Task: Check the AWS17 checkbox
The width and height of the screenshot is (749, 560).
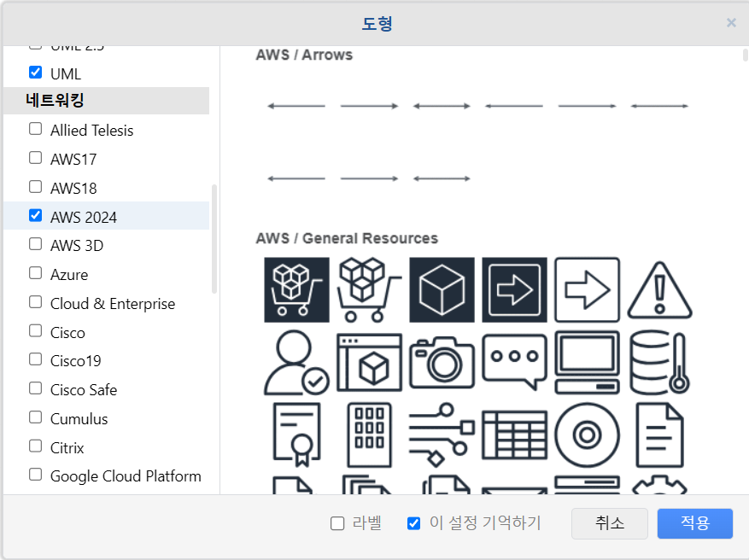Action: point(35,158)
